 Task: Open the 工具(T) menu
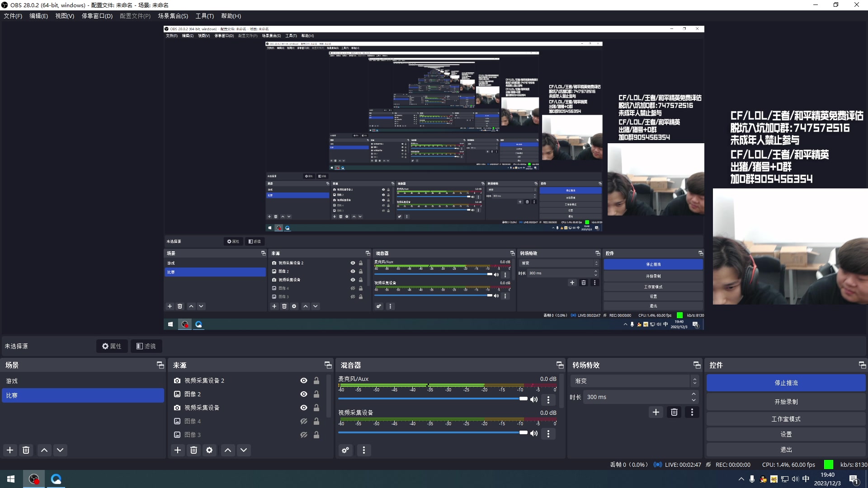tap(204, 16)
